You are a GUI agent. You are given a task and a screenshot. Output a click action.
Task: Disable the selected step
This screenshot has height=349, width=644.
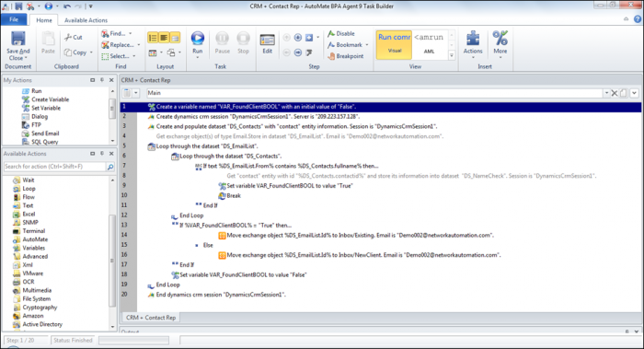[341, 34]
